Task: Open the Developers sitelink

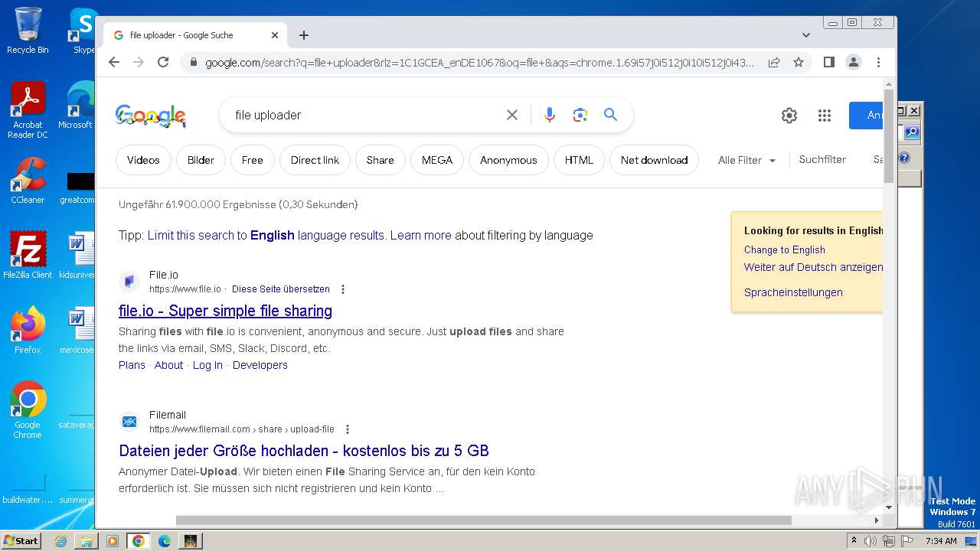Action: 260,365
